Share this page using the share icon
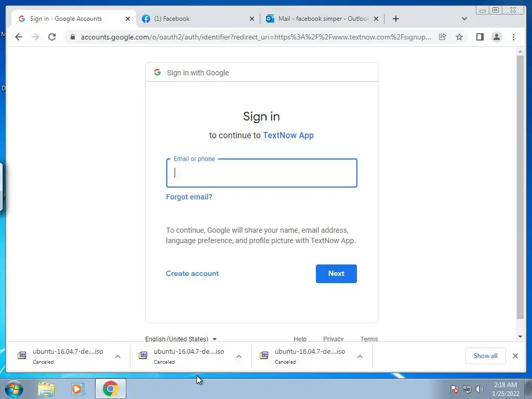Image resolution: width=532 pixels, height=399 pixels. [x=443, y=37]
